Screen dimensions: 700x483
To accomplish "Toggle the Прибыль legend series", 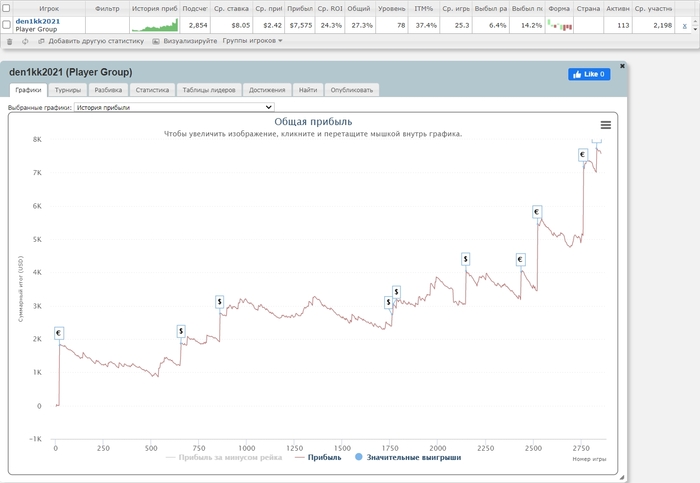I will (318, 458).
